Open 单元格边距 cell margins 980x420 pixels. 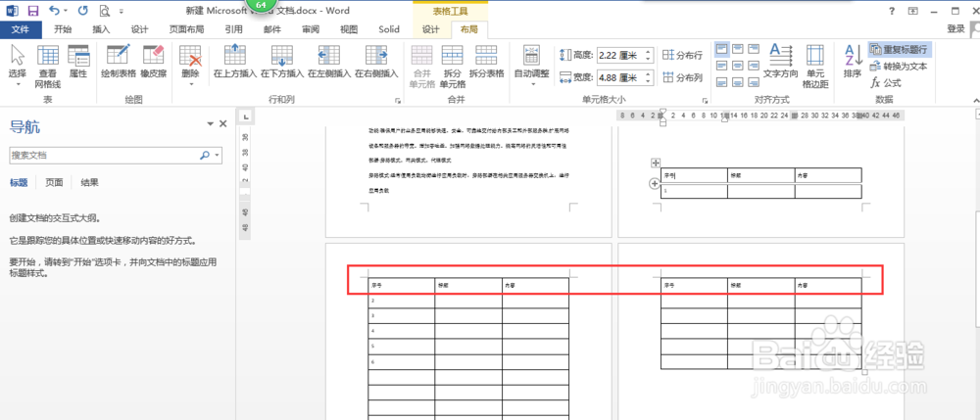pos(815,67)
